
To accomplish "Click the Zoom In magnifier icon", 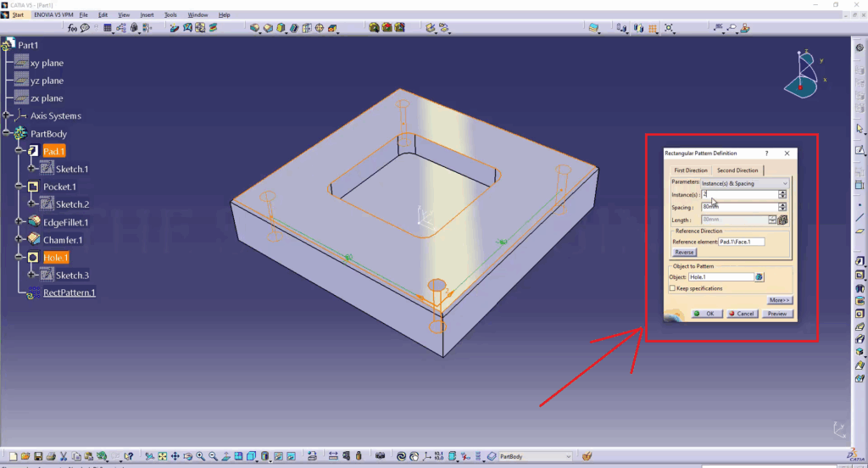I will click(200, 456).
